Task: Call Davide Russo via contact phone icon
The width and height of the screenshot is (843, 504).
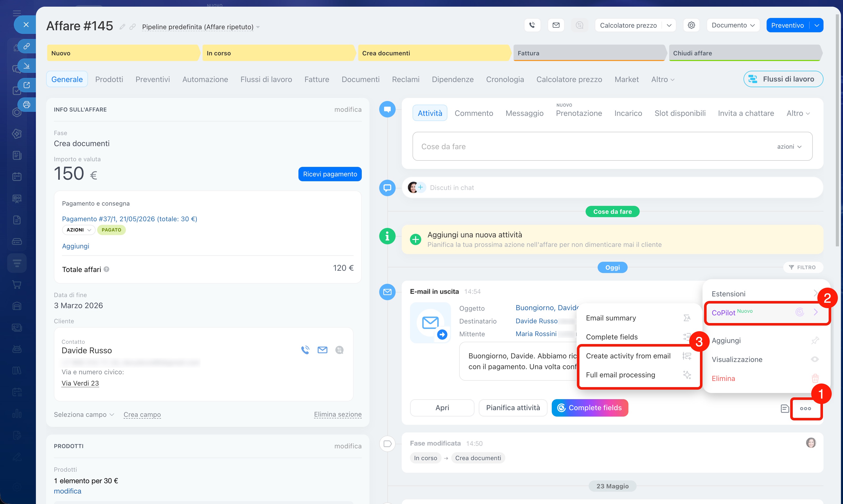Action: 305,350
